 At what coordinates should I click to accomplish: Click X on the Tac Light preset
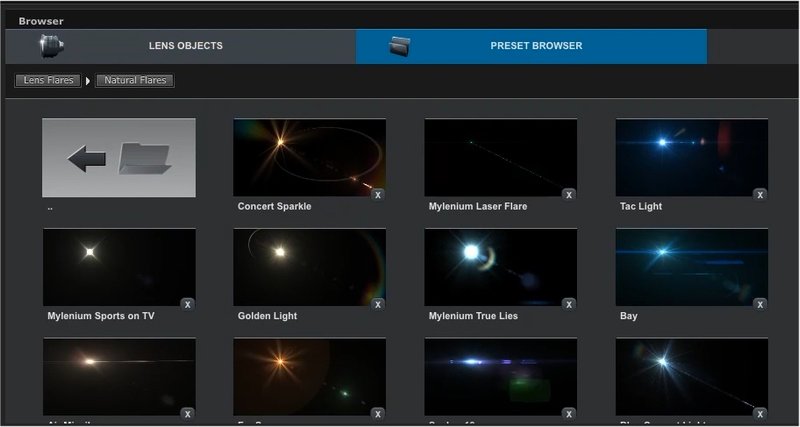pos(760,195)
